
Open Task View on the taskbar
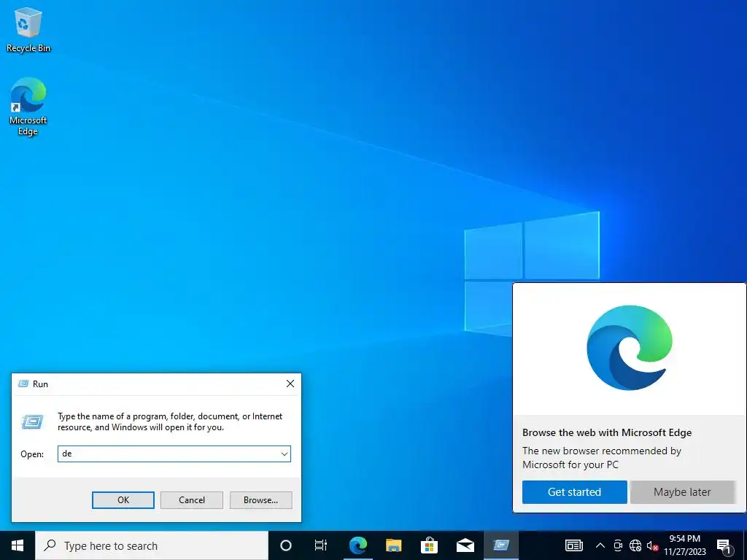[321, 545]
